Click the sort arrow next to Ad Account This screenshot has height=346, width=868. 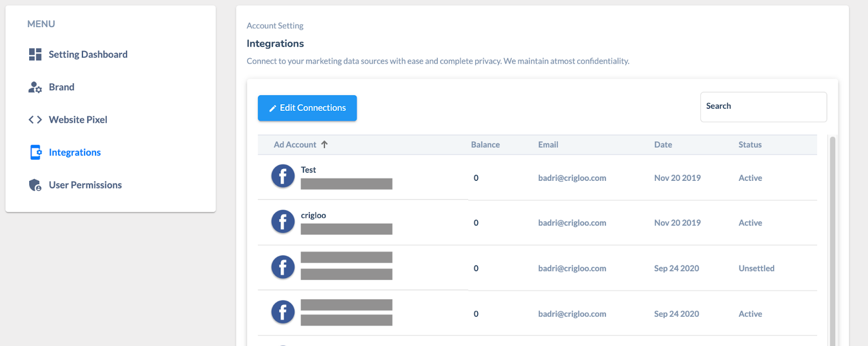tap(324, 144)
